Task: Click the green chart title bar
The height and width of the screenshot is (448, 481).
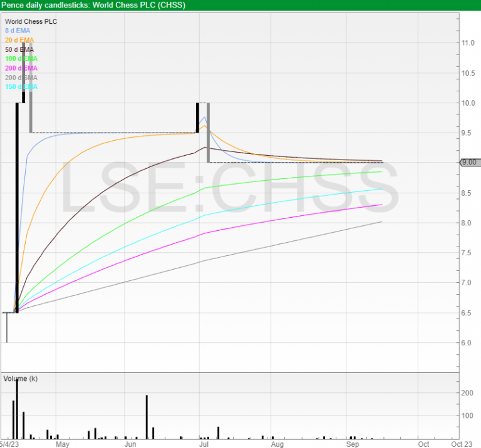Action: click(240, 5)
